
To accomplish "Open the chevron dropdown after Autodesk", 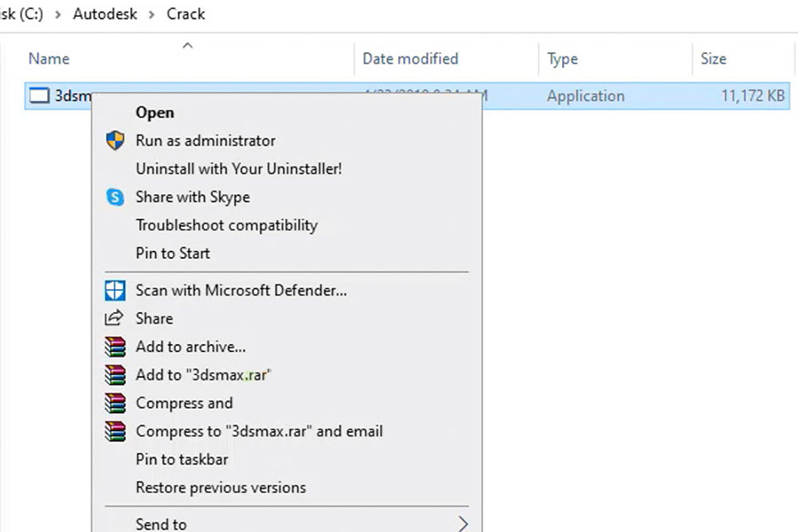I will pyautogui.click(x=152, y=14).
